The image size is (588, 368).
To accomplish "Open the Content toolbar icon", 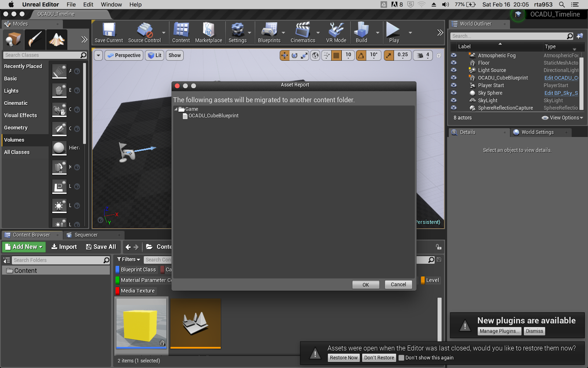I will click(x=181, y=33).
